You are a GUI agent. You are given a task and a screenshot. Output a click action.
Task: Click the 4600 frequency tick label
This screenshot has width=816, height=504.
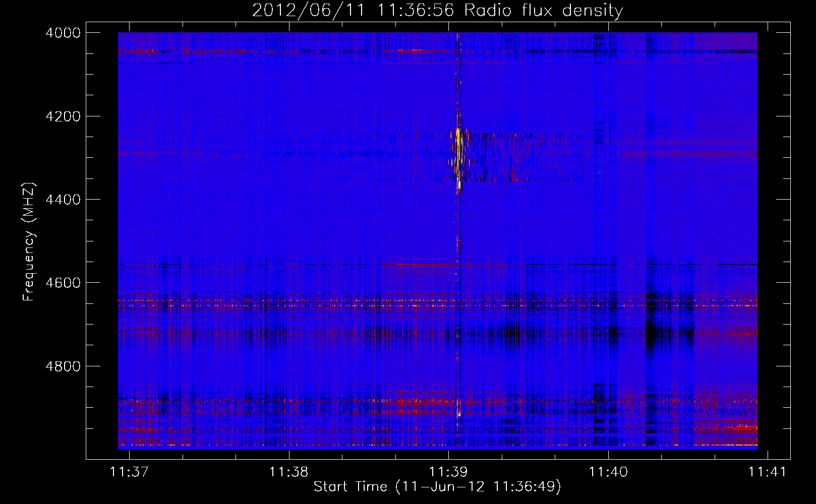(x=63, y=283)
